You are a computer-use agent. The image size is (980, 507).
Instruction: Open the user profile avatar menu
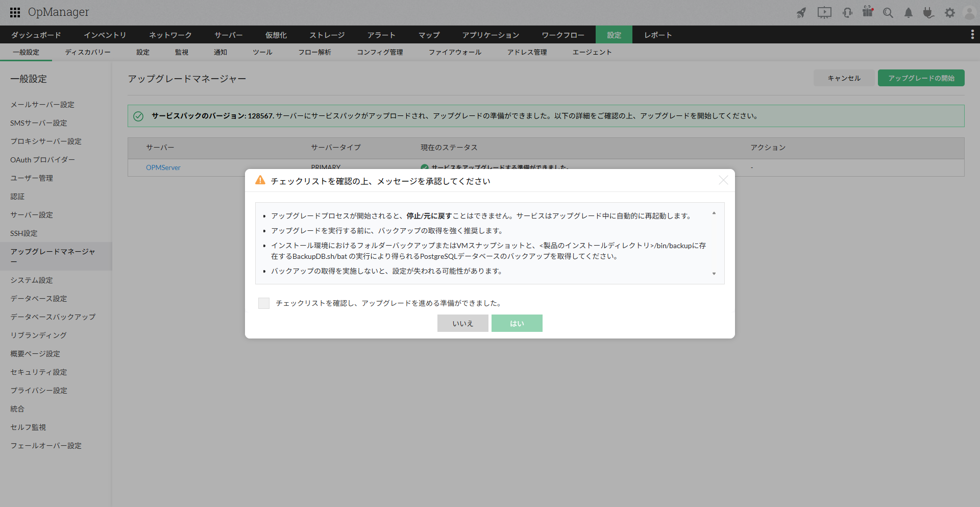coord(969,13)
